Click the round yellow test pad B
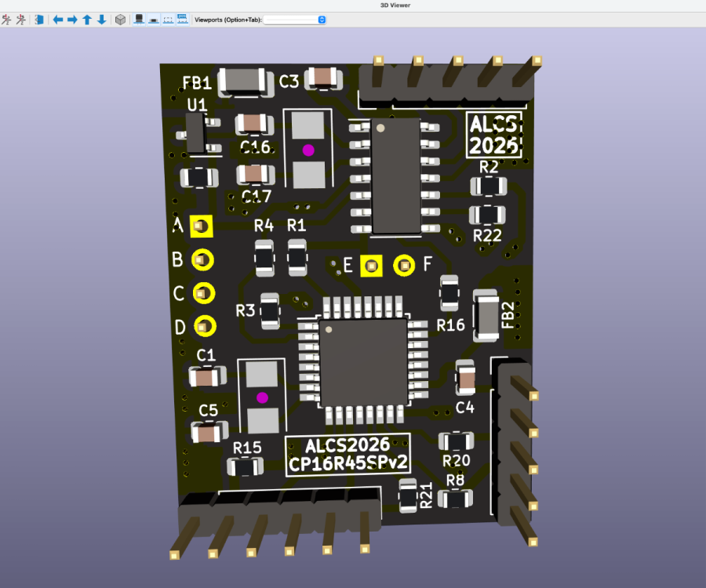Image resolution: width=706 pixels, height=588 pixels. 202,260
